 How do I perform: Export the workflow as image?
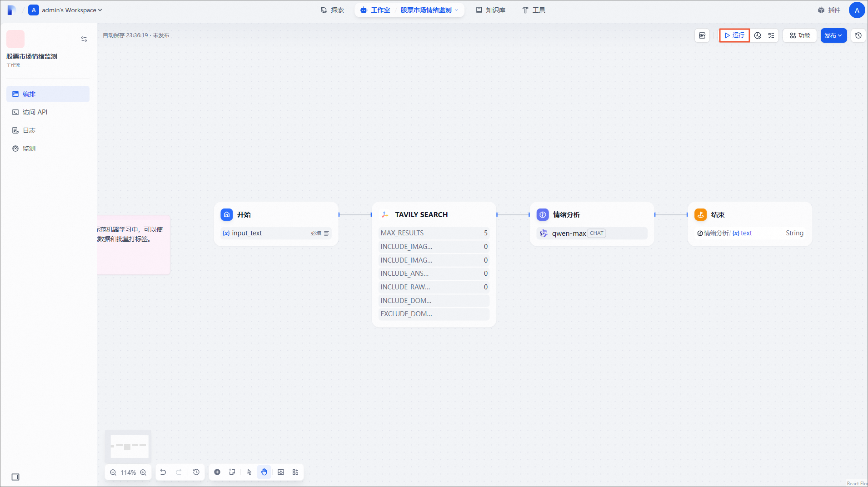tap(281, 472)
